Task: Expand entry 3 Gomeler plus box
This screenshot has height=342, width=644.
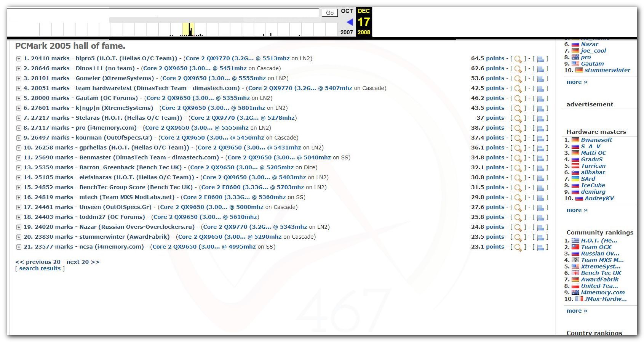Action: pyautogui.click(x=19, y=79)
